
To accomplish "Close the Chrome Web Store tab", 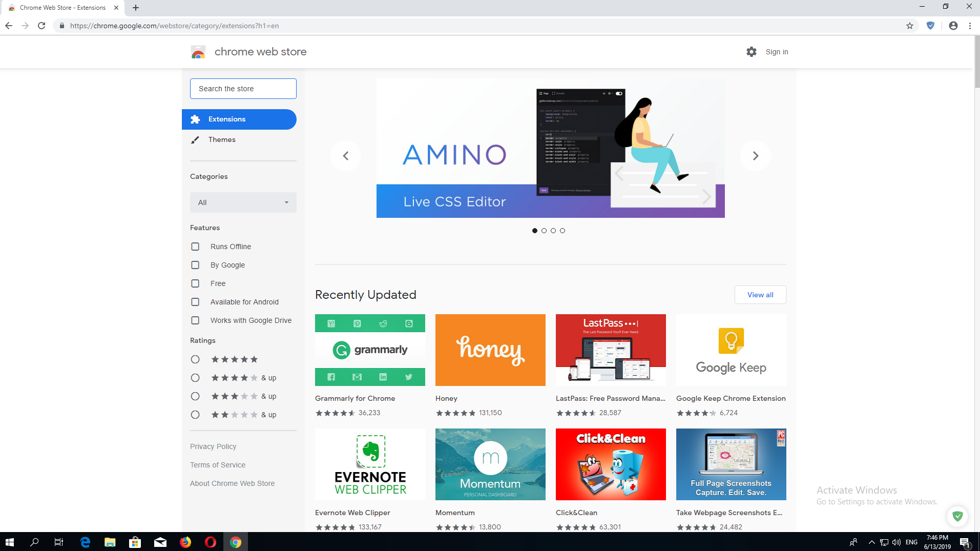I will (116, 8).
